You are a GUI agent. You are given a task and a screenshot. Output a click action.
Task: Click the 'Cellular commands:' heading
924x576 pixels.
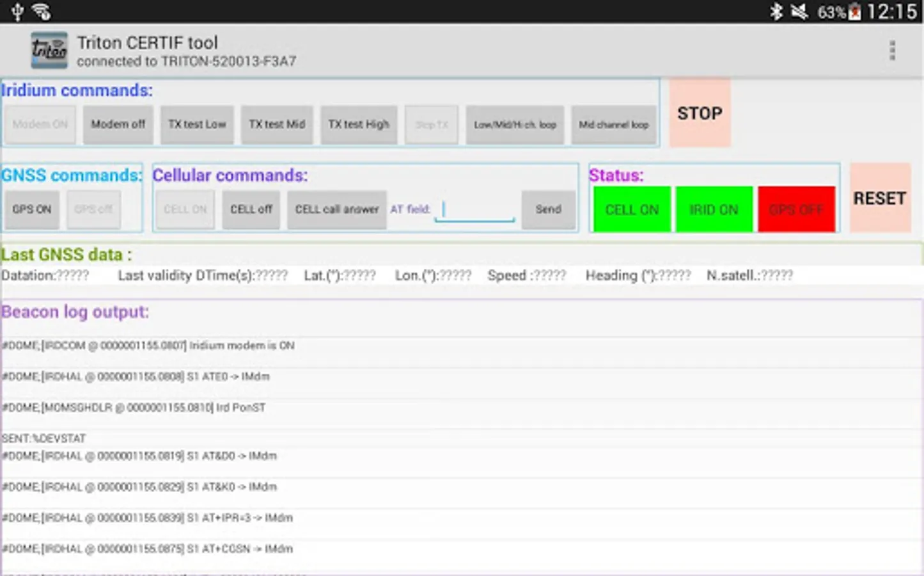pyautogui.click(x=230, y=175)
